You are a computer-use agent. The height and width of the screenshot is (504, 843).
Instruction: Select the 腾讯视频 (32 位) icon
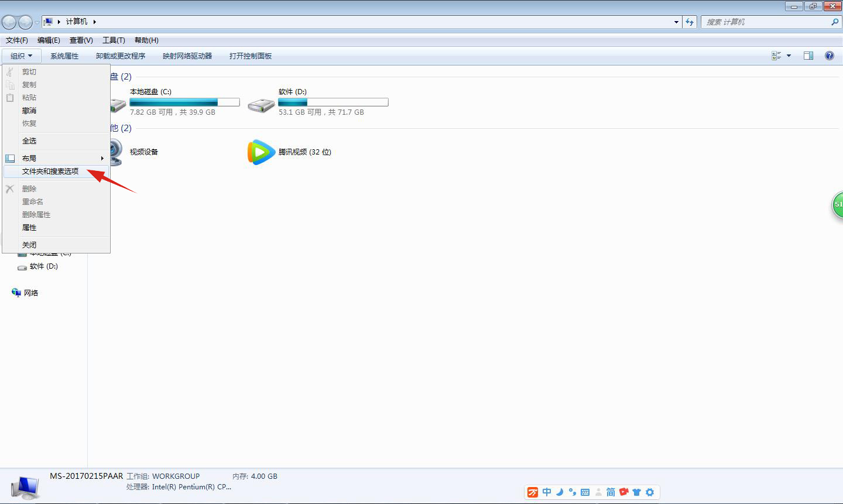[261, 152]
